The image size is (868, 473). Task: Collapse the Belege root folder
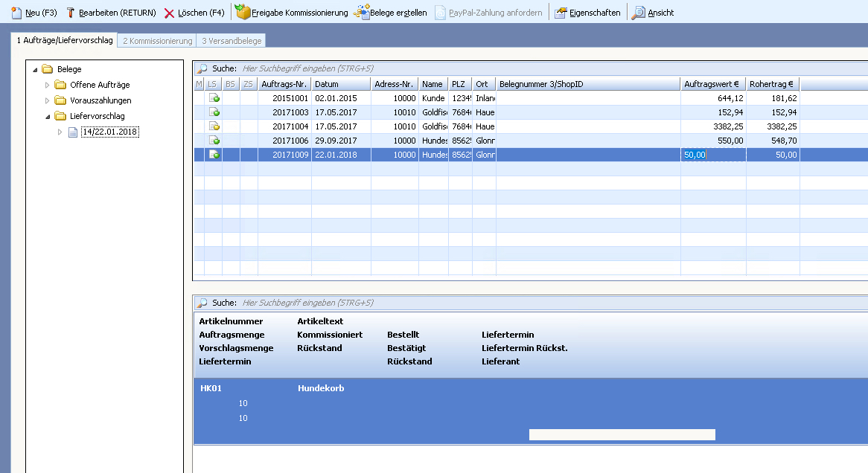[34, 69]
